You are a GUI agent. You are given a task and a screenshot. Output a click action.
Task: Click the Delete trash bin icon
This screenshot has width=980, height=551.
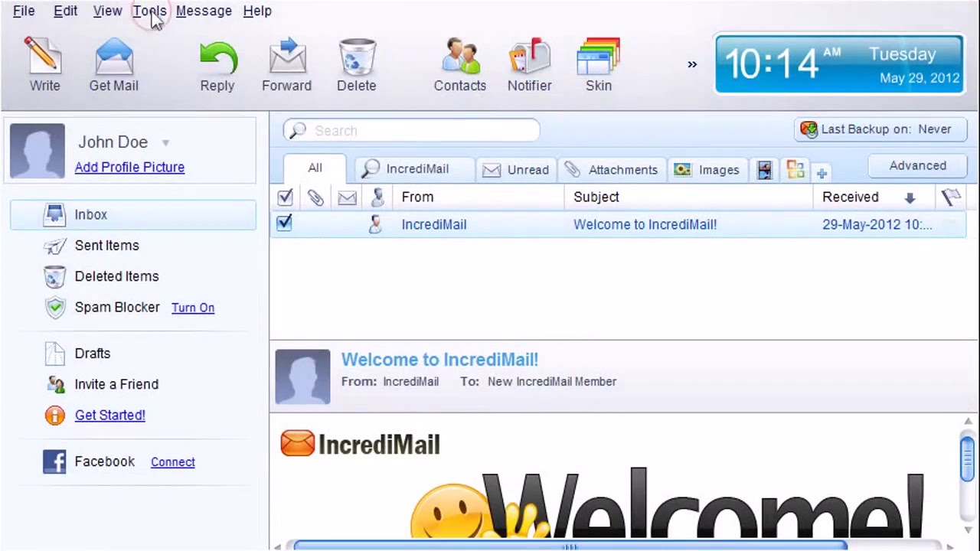[x=357, y=56]
